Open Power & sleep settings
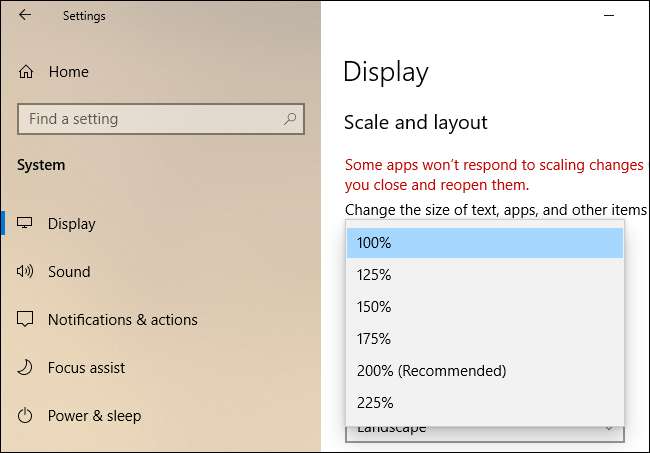Viewport: 650px width, 453px height. tap(94, 416)
